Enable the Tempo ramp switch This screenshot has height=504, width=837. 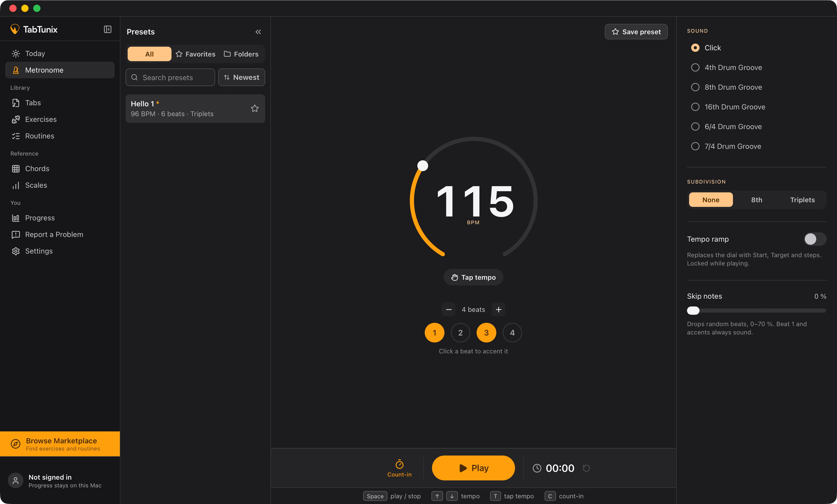(x=815, y=239)
